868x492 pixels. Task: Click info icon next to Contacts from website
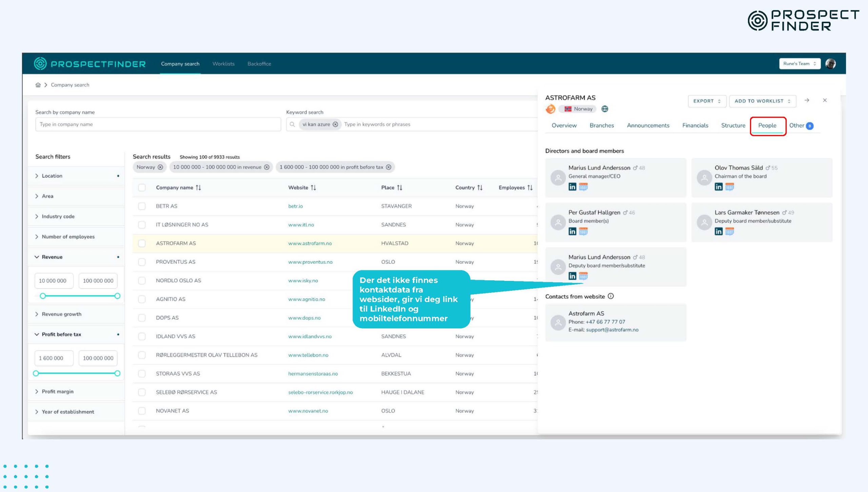pyautogui.click(x=611, y=296)
